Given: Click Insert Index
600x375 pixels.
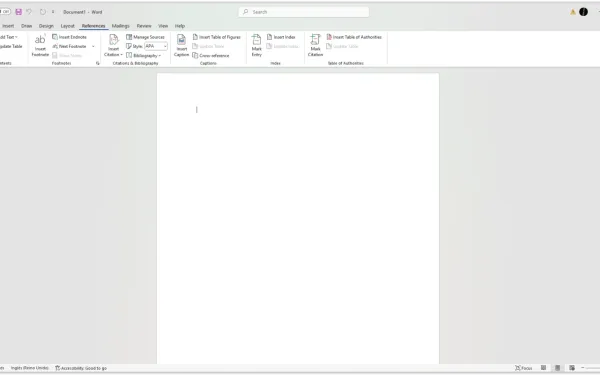Looking at the screenshot, I should [x=281, y=37].
